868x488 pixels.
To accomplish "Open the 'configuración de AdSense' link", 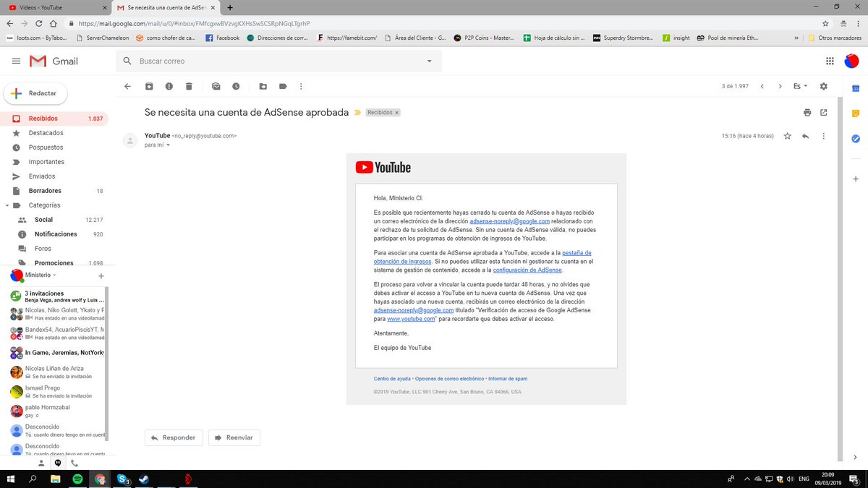I will (x=527, y=270).
